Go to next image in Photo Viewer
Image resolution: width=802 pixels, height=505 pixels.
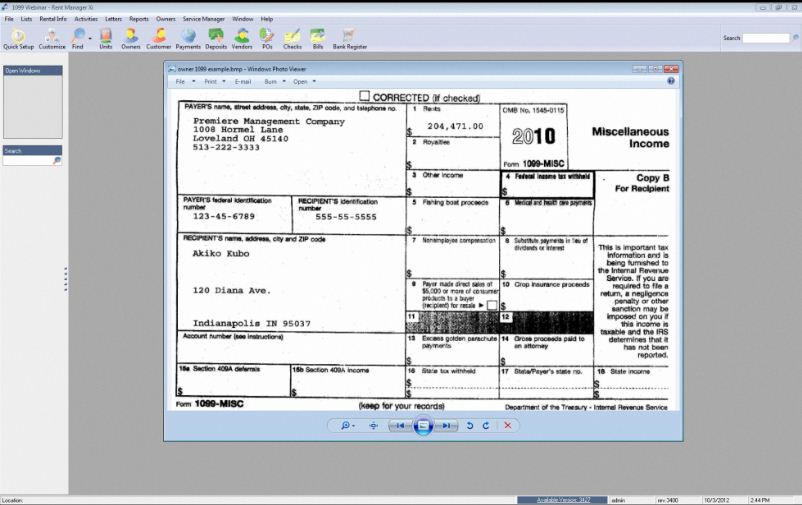(x=446, y=426)
